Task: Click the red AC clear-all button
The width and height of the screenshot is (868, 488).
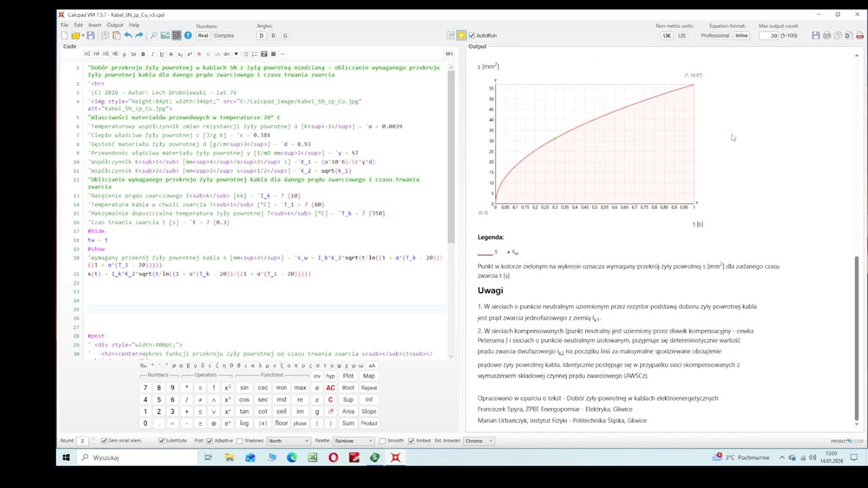Action: coord(330,388)
